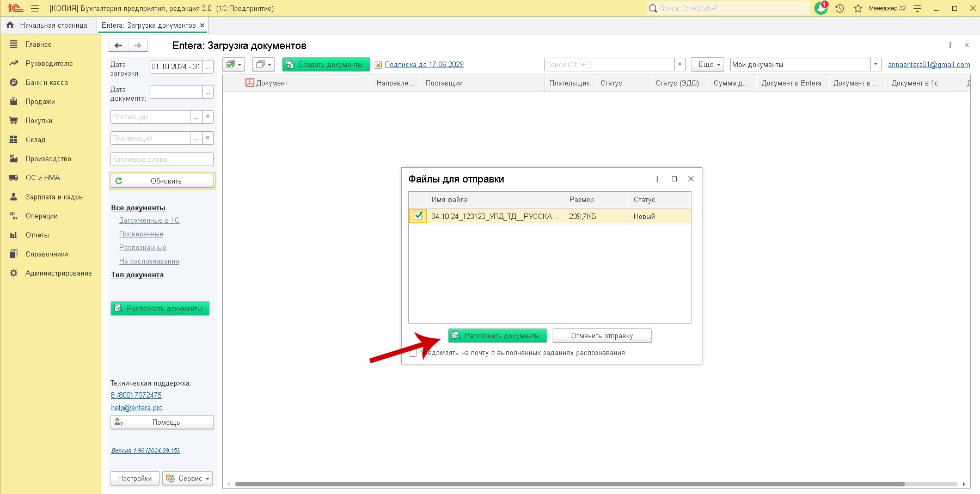The width and height of the screenshot is (980, 494).
Task: Clear the list search field
Action: pos(679,64)
